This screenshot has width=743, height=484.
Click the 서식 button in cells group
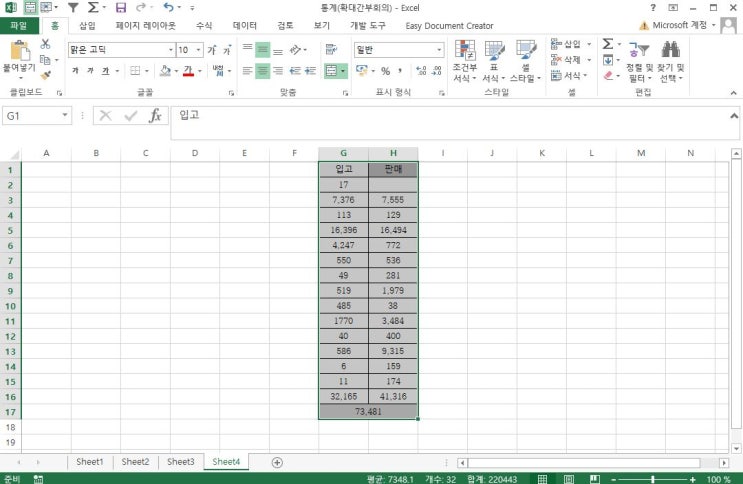tap(569, 75)
